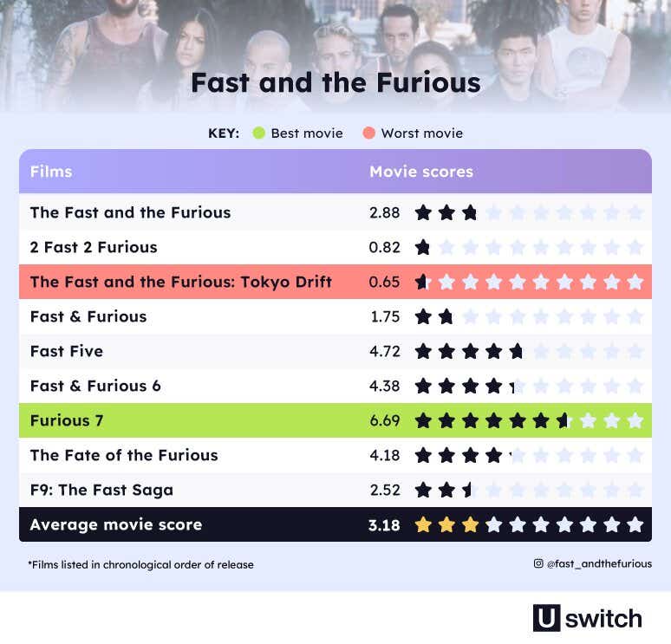
Task: Open the @fast_andthefurious handle link
Action: [599, 563]
